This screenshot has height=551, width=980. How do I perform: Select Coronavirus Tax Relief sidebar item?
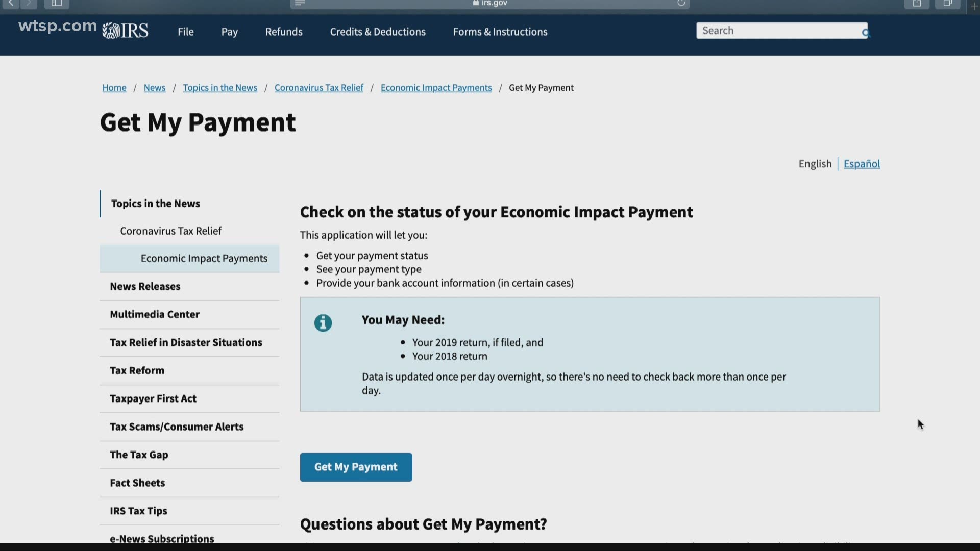171,231
